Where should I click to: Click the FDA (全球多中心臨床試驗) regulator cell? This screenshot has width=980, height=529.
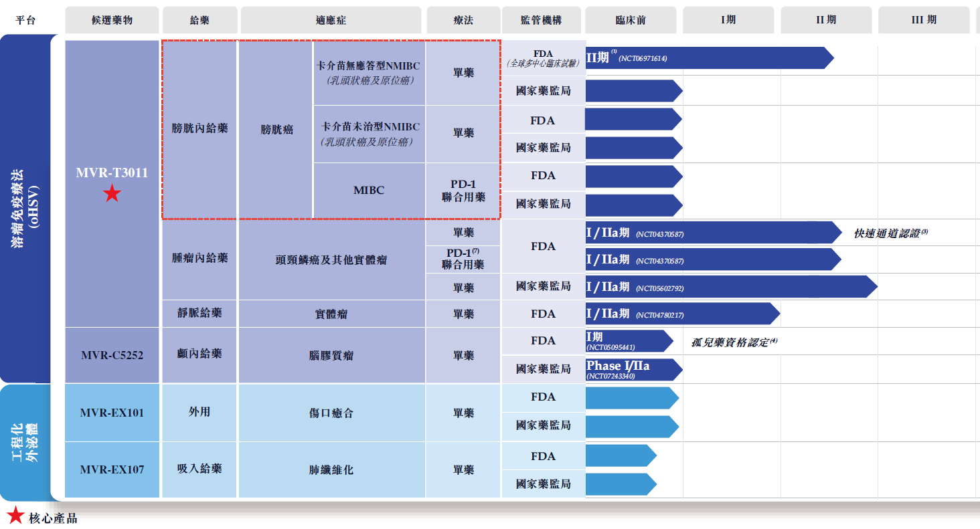(x=543, y=58)
